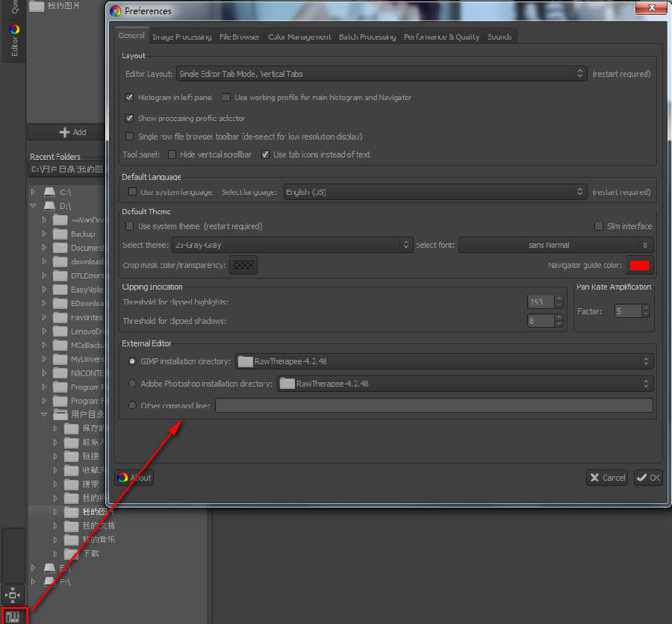Click the EasyNote folder icon

[60, 290]
